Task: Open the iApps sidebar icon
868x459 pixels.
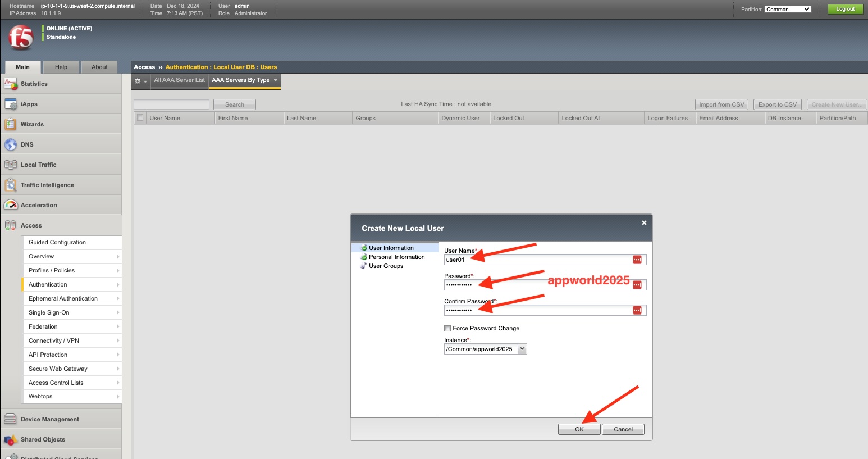Action: click(x=11, y=104)
